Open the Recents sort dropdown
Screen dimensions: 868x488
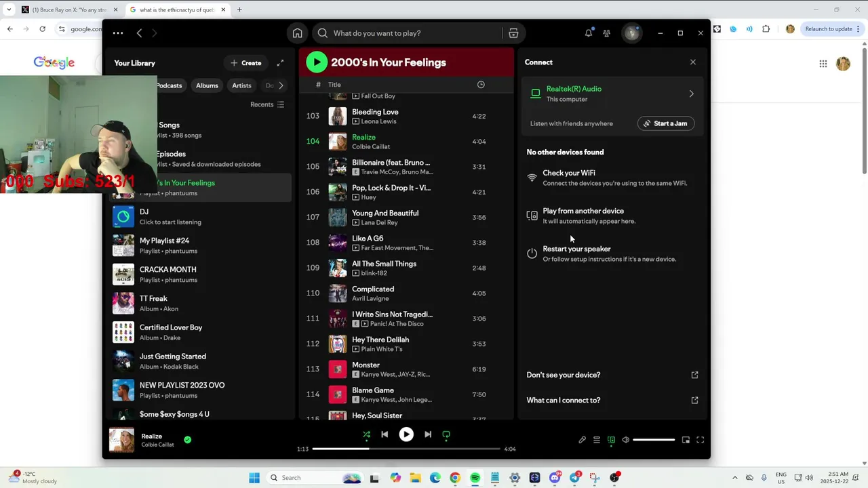point(267,104)
